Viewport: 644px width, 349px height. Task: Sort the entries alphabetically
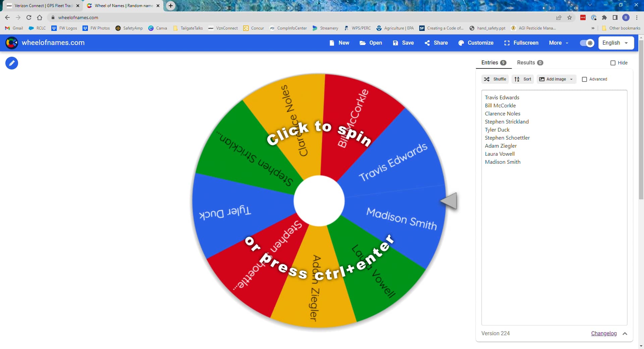click(x=523, y=79)
